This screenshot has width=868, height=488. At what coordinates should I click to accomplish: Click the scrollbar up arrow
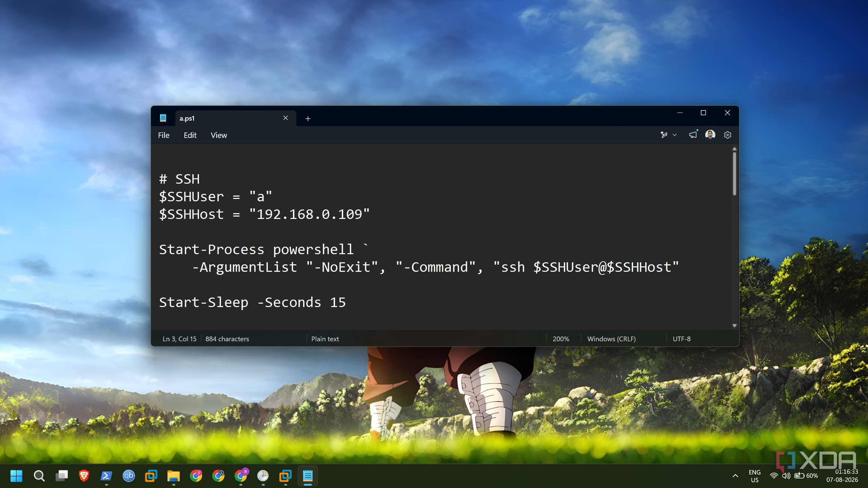pyautogui.click(x=734, y=149)
